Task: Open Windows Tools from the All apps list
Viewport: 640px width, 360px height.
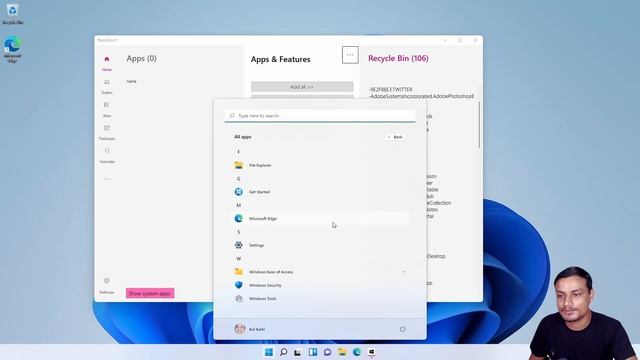Action: (x=320, y=298)
